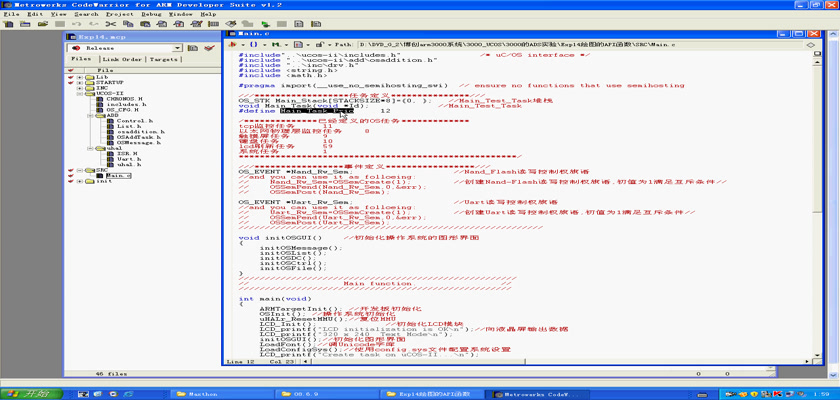
Task: Open the Debug menu
Action: click(x=151, y=14)
